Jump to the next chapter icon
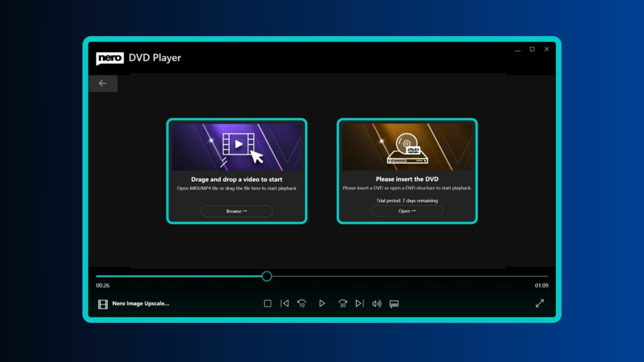Viewport: 644px width, 362px height. coord(359,303)
